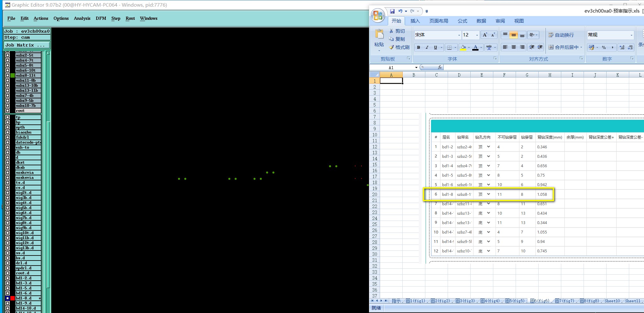The image size is (644, 313).
Task: Apply percent style format
Action: pos(604,47)
